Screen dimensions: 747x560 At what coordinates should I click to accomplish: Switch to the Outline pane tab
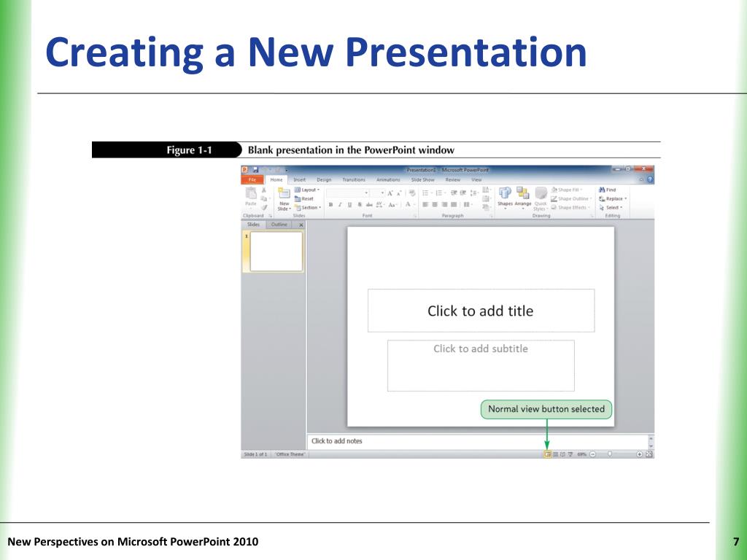(279, 225)
